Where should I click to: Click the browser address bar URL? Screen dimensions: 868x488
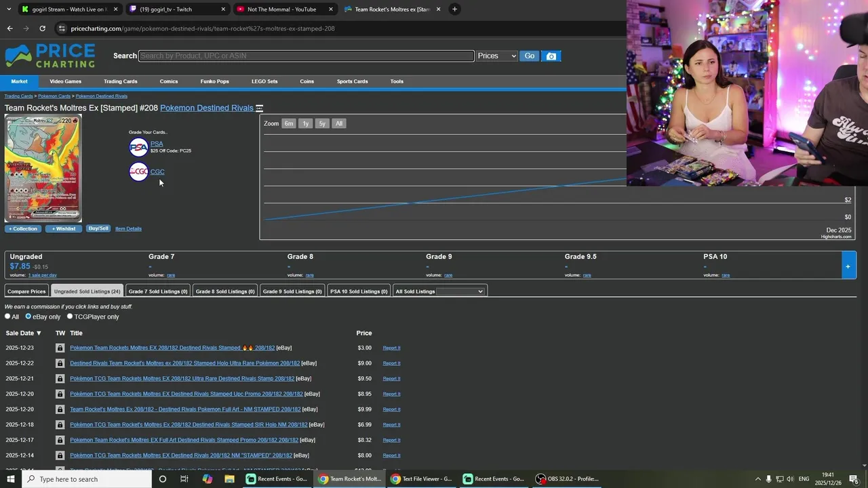pyautogui.click(x=203, y=28)
